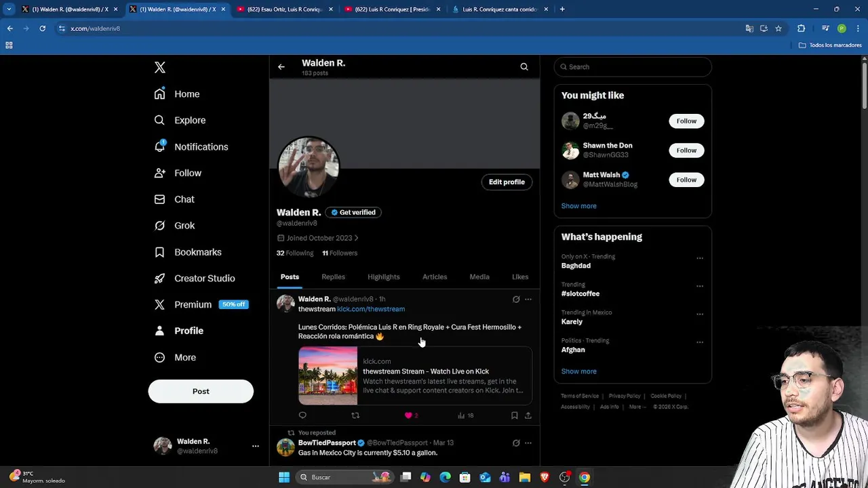Open File Explorer from taskbar
This screenshot has width=868, height=488.
point(524,477)
